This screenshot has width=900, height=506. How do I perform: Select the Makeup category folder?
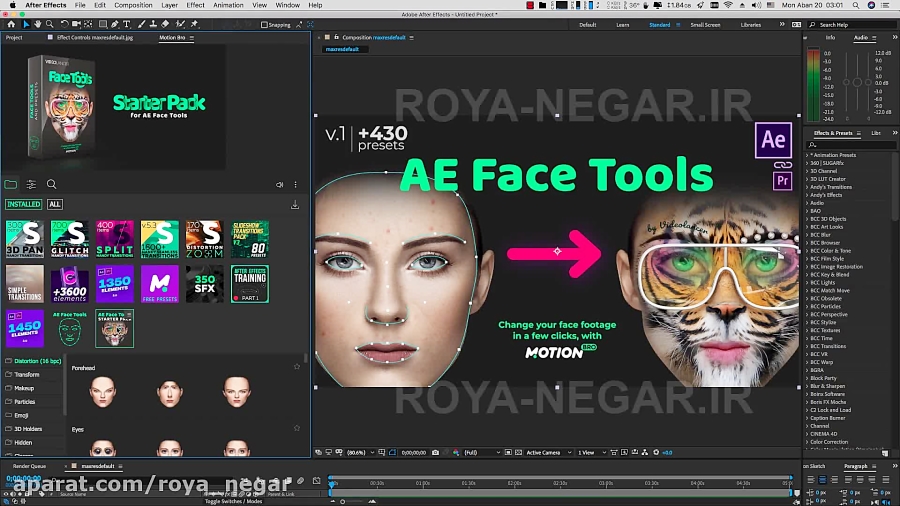tap(24, 388)
